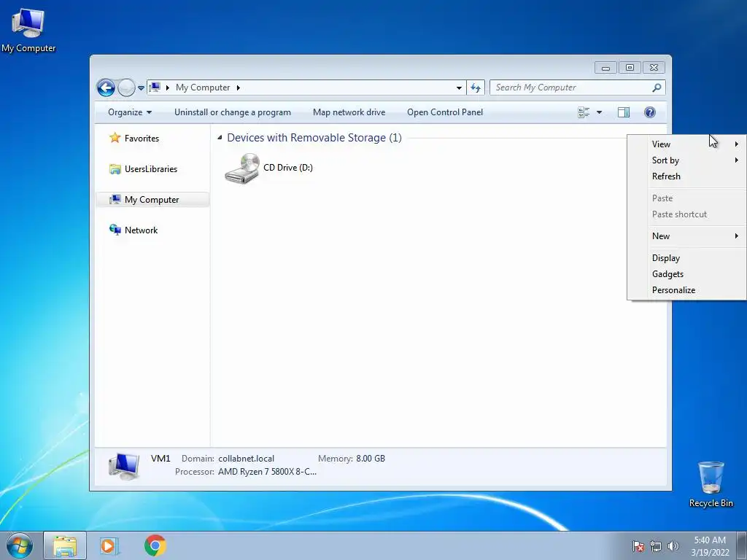The height and width of the screenshot is (560, 747).
Task: Open Windows Explorer from the taskbar
Action: [65, 545]
